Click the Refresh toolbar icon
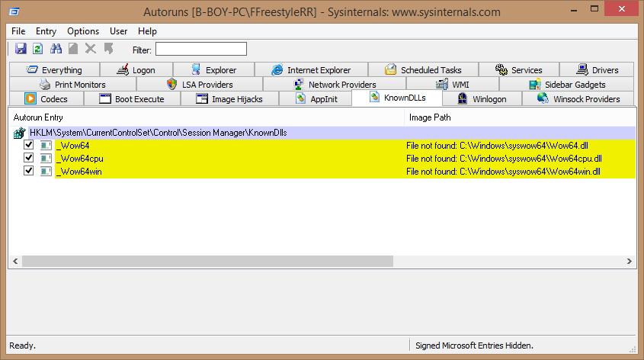The height and width of the screenshot is (360, 644). coord(38,49)
